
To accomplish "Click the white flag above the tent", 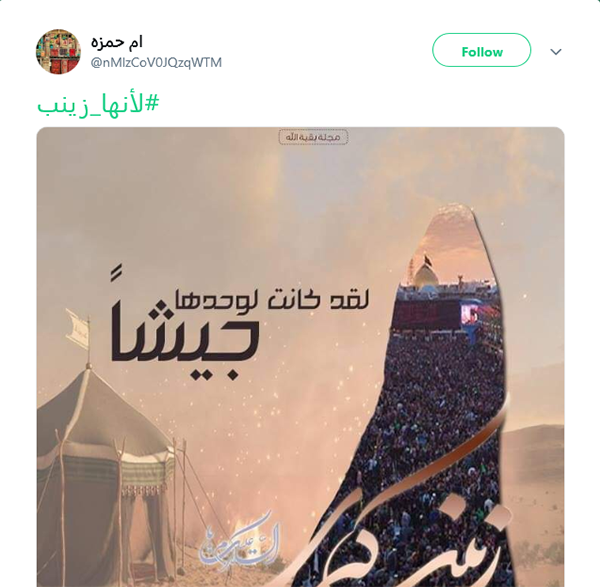I will coord(78,329).
